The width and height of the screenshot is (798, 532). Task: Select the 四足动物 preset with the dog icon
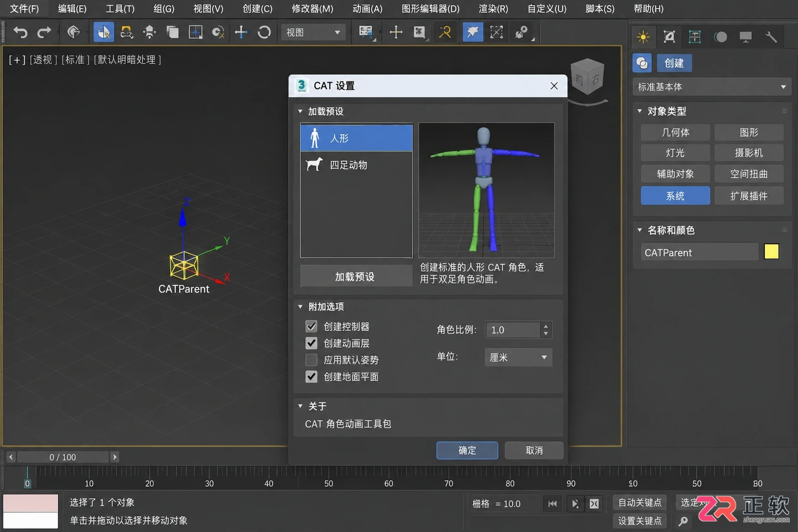click(356, 165)
